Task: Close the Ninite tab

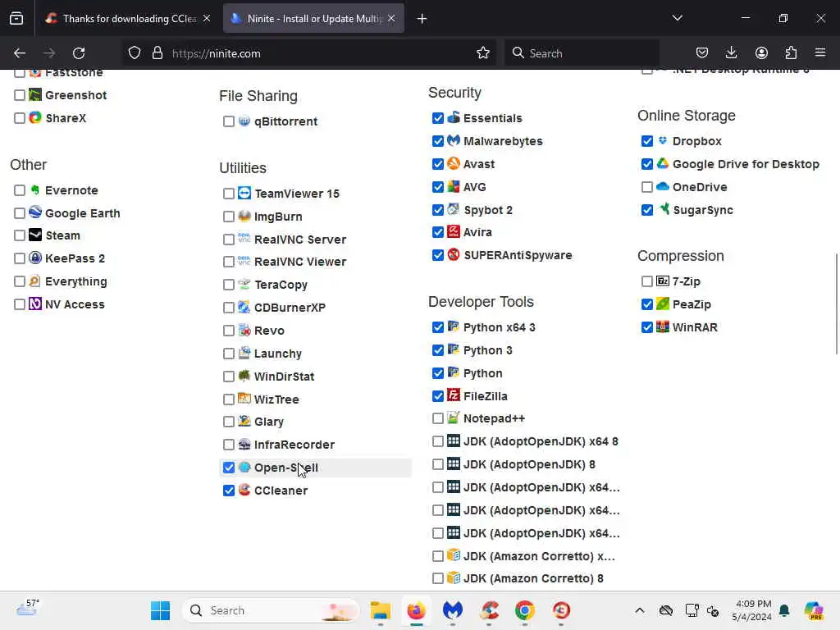Action: 391,19
